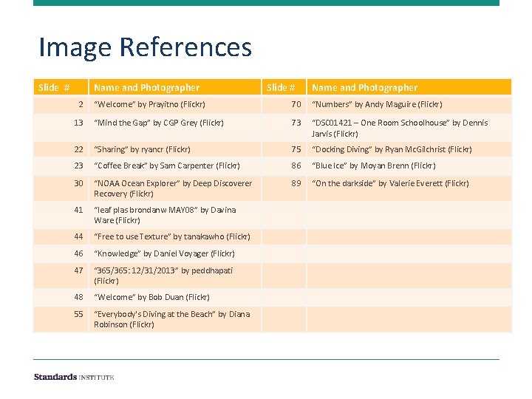The width and height of the screenshot is (532, 399).
Task: Select slide number 75 cell
Action: click(284, 149)
